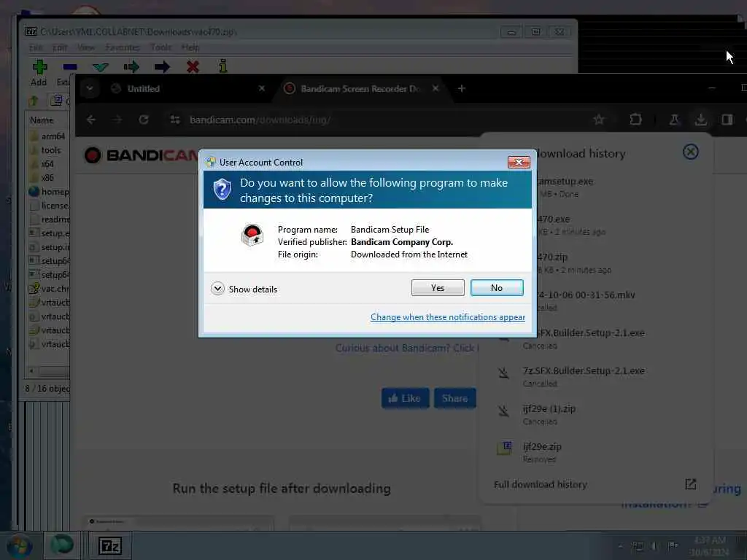Viewport: 747px width, 560px height.
Task: Expand Show details in the UAC dialog
Action: (244, 289)
